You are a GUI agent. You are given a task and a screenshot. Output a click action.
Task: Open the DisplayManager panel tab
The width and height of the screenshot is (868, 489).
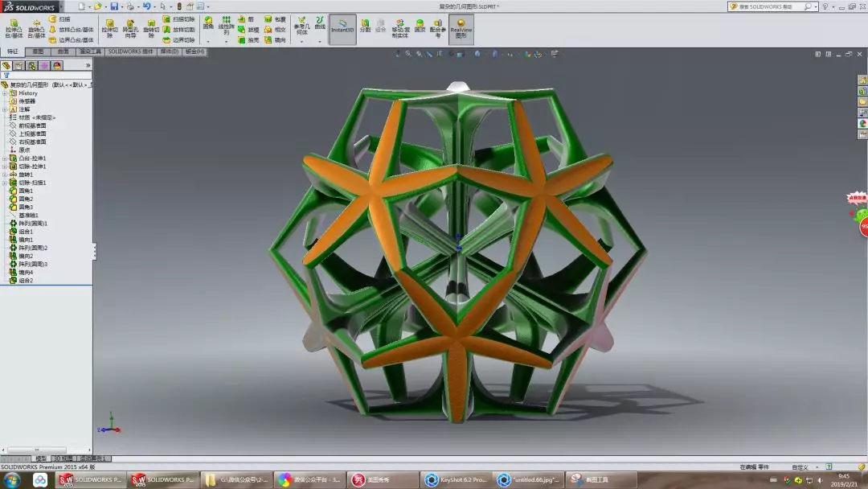(x=57, y=65)
